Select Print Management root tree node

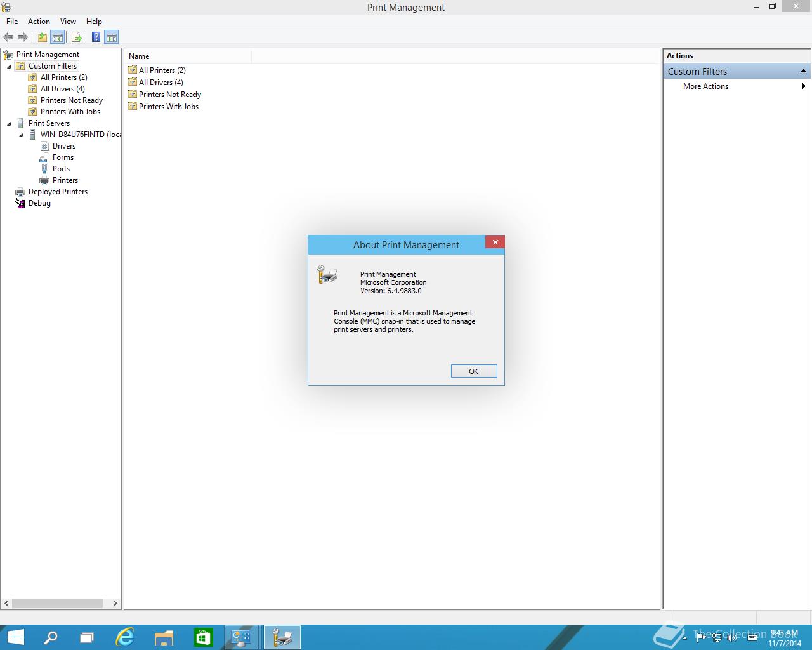coord(48,55)
